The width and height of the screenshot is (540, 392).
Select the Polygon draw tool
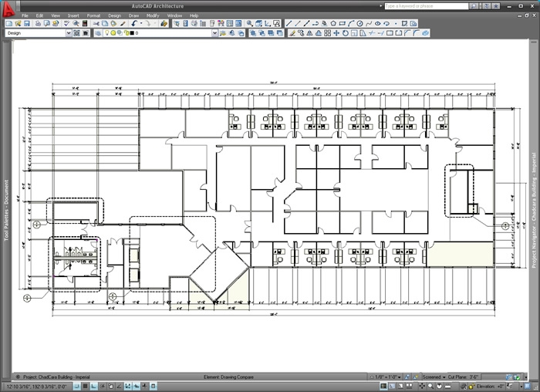coord(332,24)
